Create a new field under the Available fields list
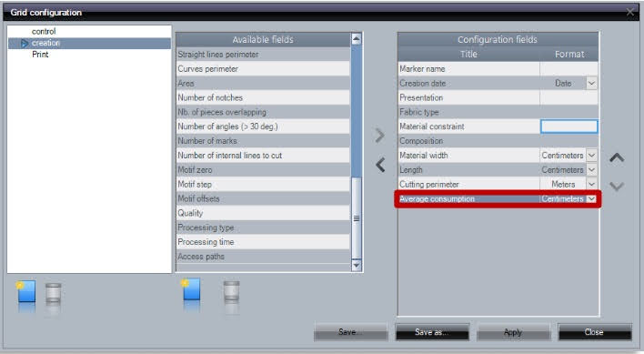 tap(191, 290)
